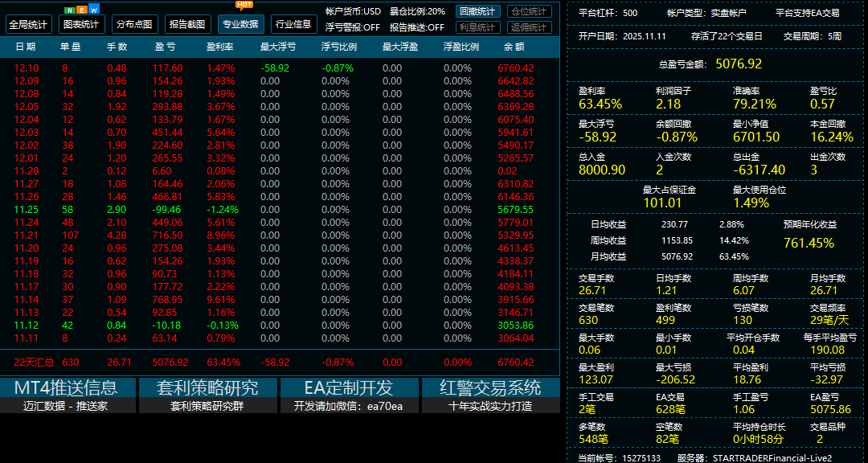This screenshot has width=868, height=463.
Task: Click the EA交易 value 628笔
Action: (x=671, y=410)
